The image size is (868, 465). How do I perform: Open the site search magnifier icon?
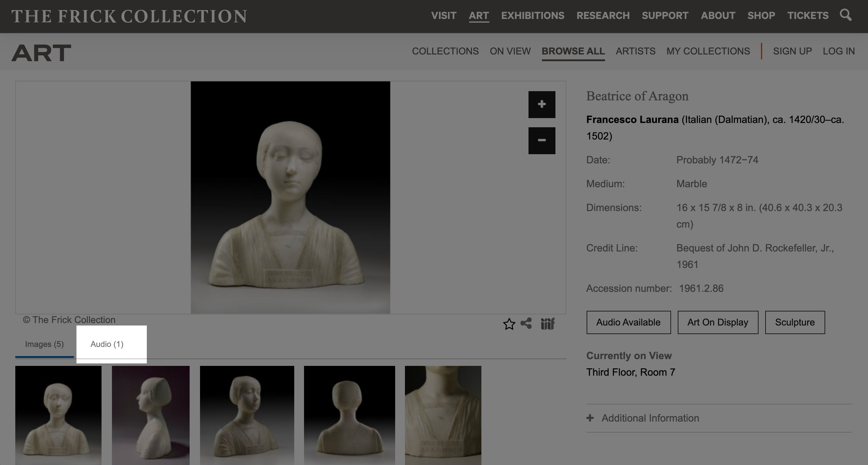click(x=845, y=15)
